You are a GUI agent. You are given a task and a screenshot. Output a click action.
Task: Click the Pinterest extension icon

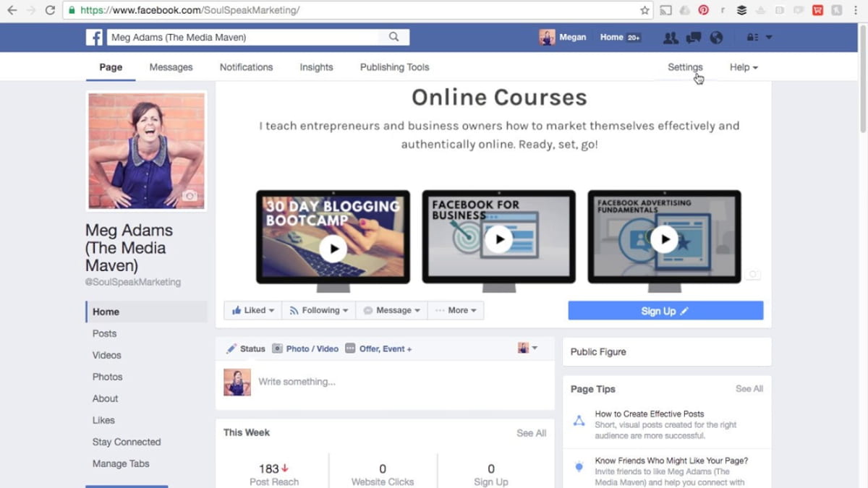tap(703, 10)
